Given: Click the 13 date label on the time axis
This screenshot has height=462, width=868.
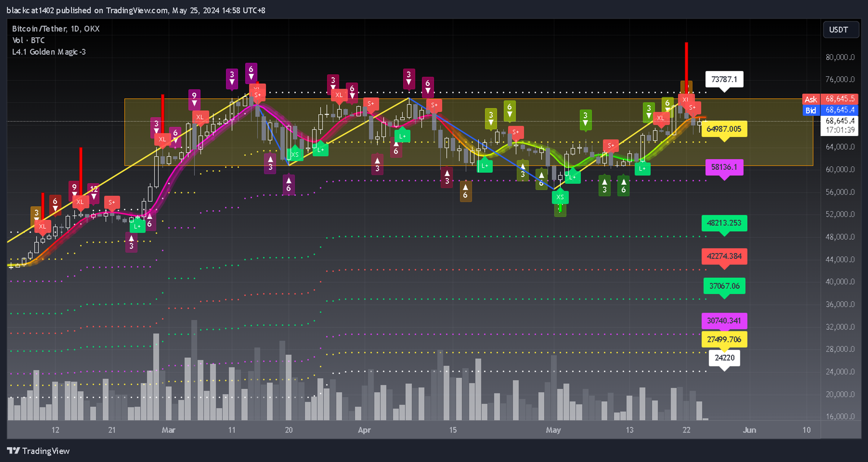Looking at the screenshot, I should (629, 430).
